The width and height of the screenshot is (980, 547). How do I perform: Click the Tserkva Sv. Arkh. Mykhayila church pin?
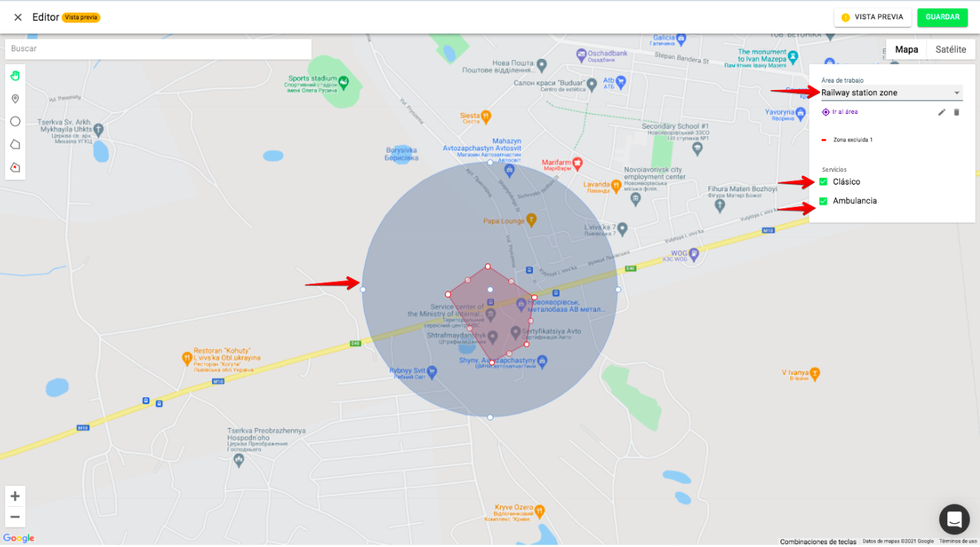coord(98,131)
